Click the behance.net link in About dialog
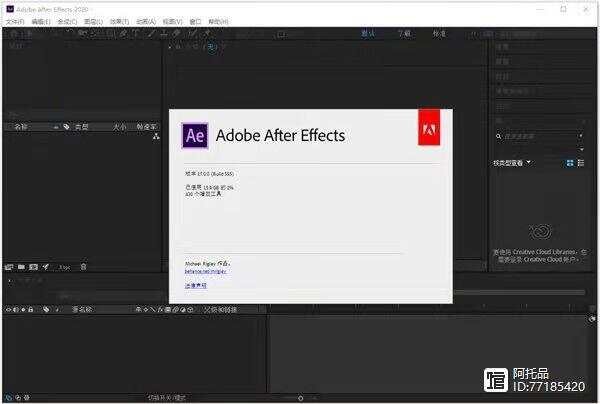This screenshot has height=404, width=600. [x=205, y=272]
